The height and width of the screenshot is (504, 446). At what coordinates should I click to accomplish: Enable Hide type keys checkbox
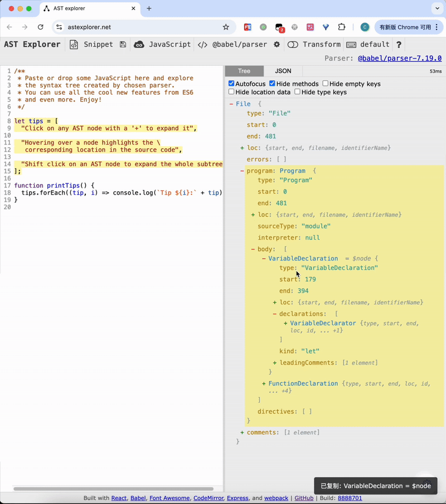pyautogui.click(x=298, y=92)
